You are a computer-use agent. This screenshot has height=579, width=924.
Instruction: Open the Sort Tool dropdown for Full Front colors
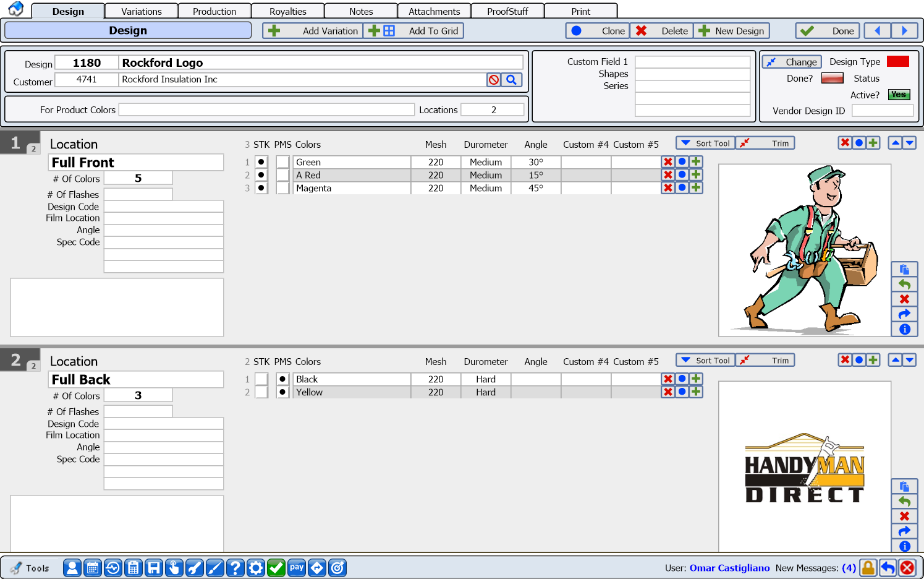pos(705,143)
